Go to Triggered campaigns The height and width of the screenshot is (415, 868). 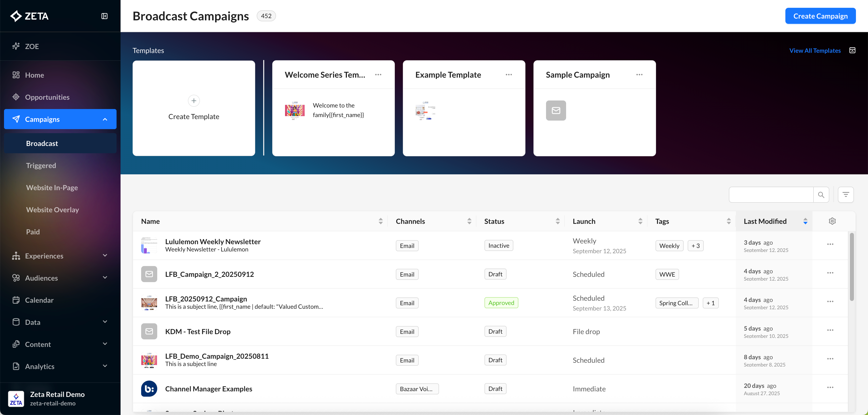(x=41, y=166)
